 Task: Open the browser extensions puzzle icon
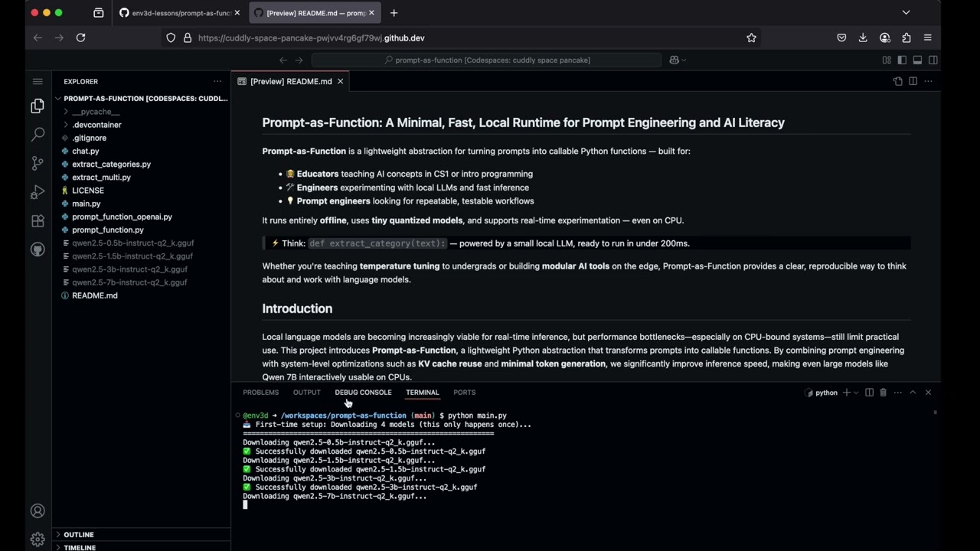click(x=906, y=37)
